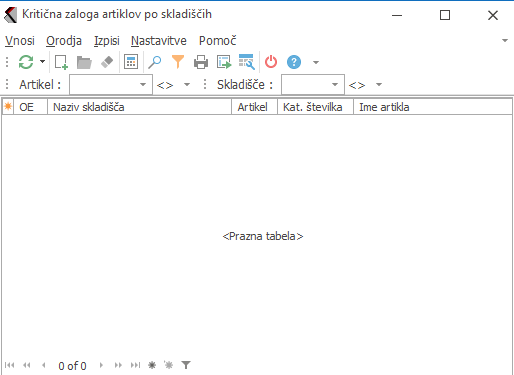
Task: Close the Kritična zaloga window
Action: (493, 15)
